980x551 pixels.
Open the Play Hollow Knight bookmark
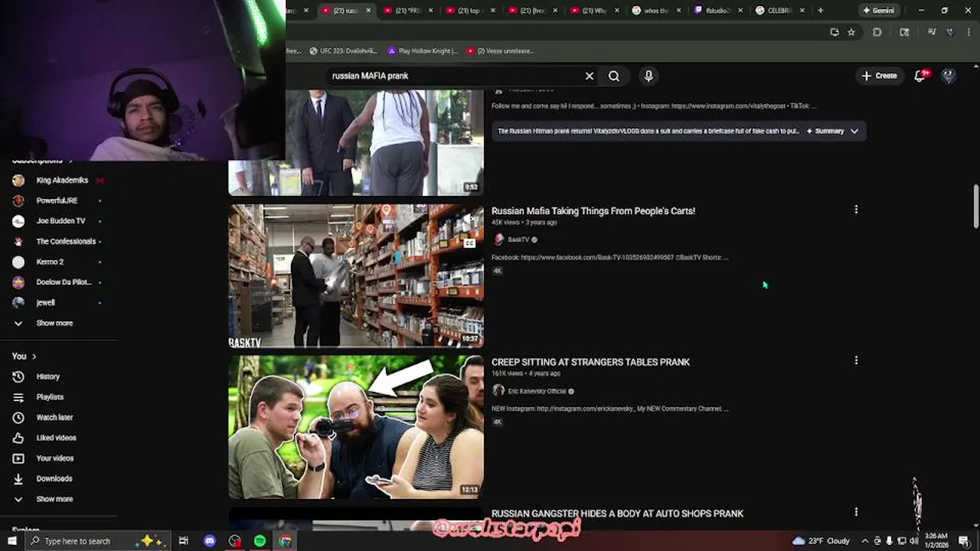(423, 51)
